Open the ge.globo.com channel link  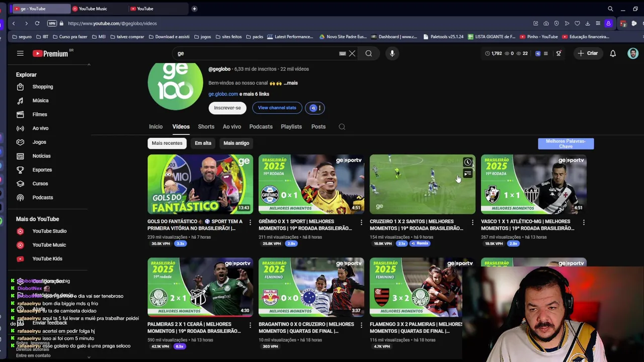pos(223,94)
